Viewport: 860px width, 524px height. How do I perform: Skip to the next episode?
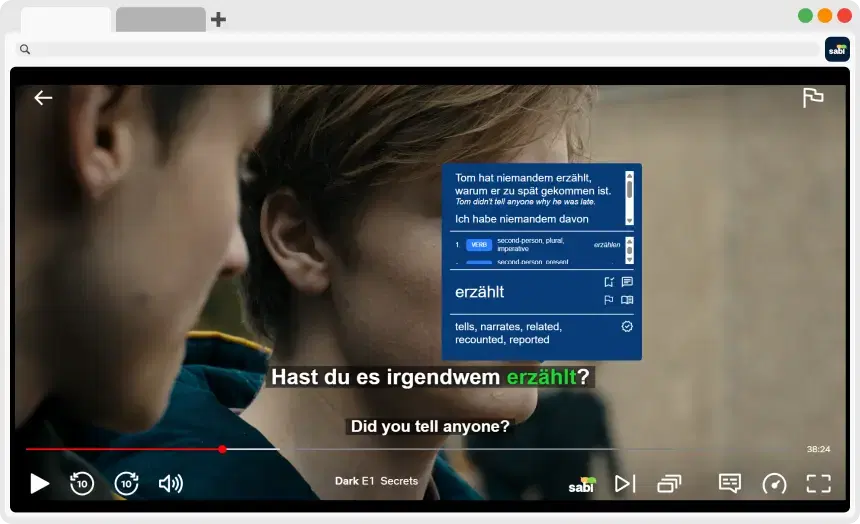[625, 483]
